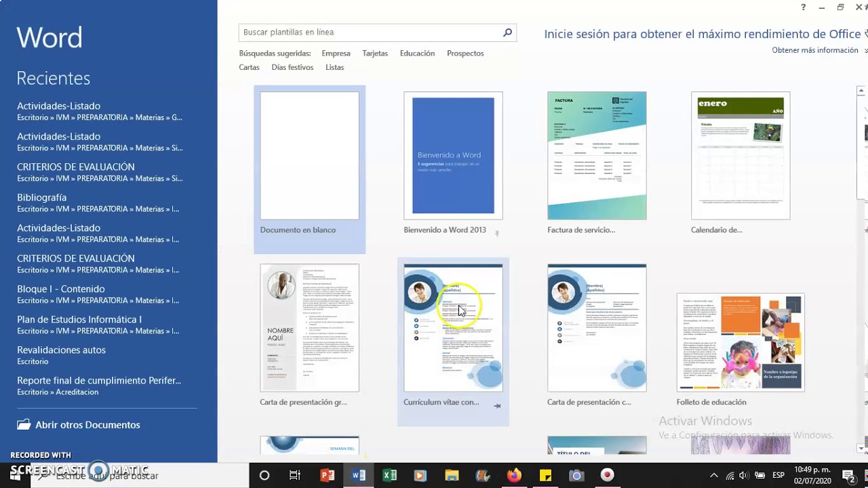This screenshot has height=488, width=868.
Task: Click the ESP language indicator in taskbar
Action: (x=778, y=476)
